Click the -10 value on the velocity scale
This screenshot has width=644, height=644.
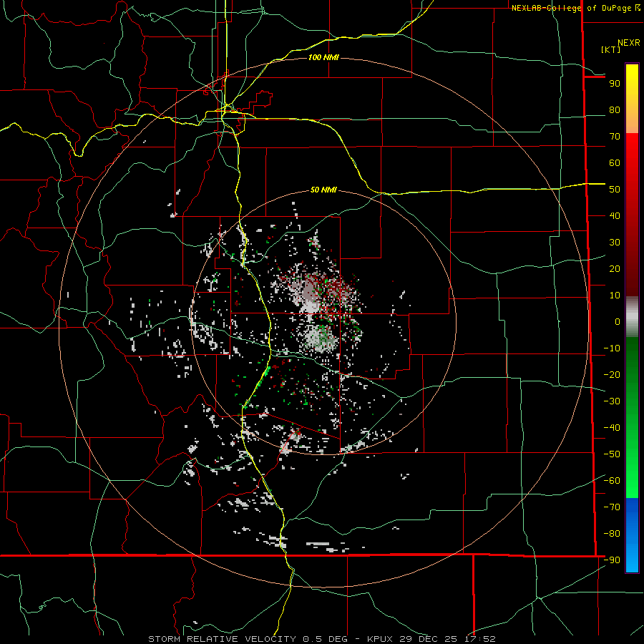point(612,348)
